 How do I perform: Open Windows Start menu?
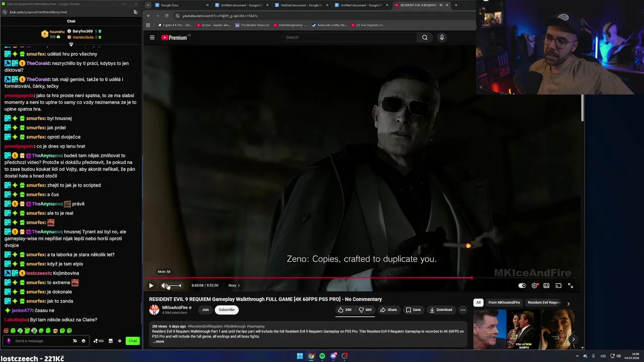tap(300, 356)
